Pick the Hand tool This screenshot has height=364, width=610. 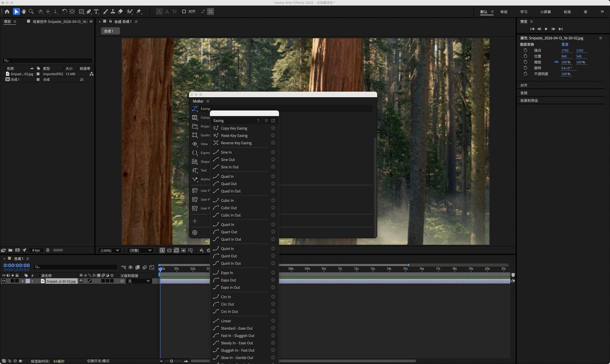24,11
